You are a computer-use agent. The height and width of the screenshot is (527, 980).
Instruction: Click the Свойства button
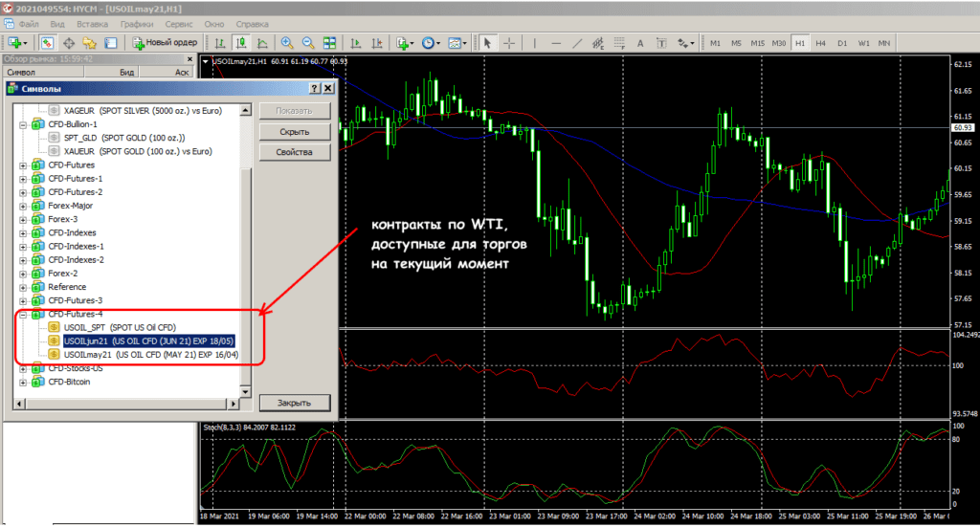[x=295, y=153]
